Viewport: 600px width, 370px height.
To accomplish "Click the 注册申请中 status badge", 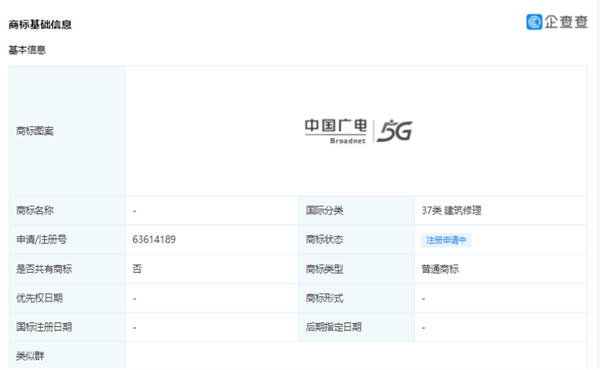I will (x=446, y=240).
